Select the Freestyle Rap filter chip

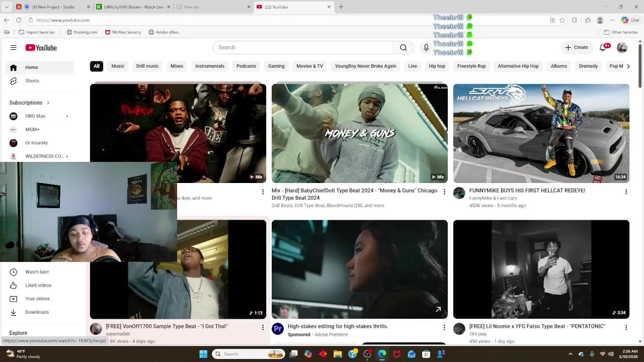[x=471, y=66]
